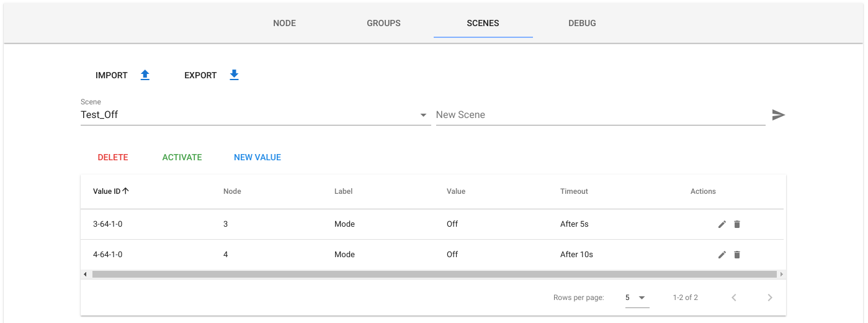
Task: Open the Groups tab
Action: coord(383,24)
